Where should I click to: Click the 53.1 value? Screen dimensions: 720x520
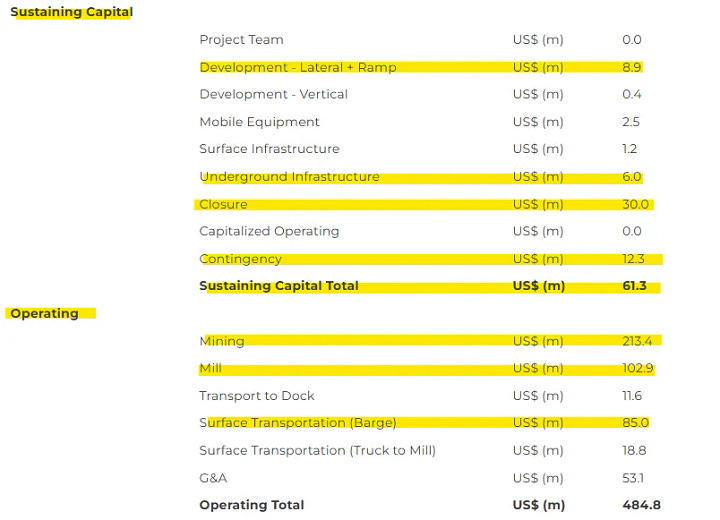633,478
